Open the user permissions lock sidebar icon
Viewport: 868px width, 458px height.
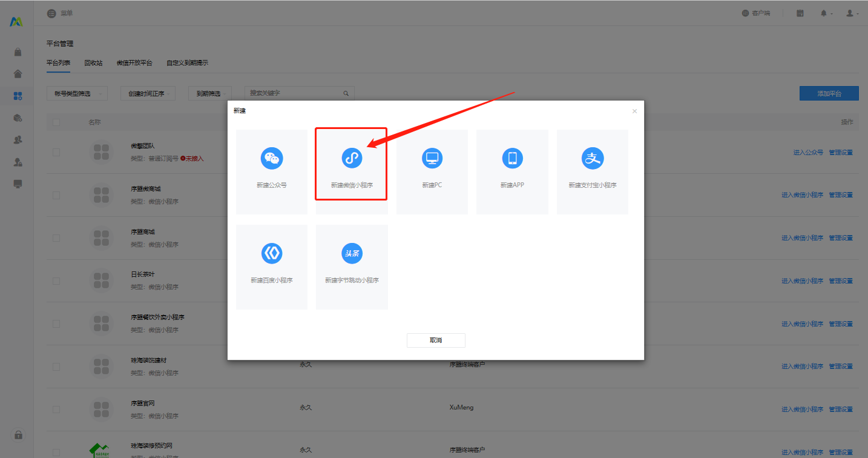(x=18, y=162)
